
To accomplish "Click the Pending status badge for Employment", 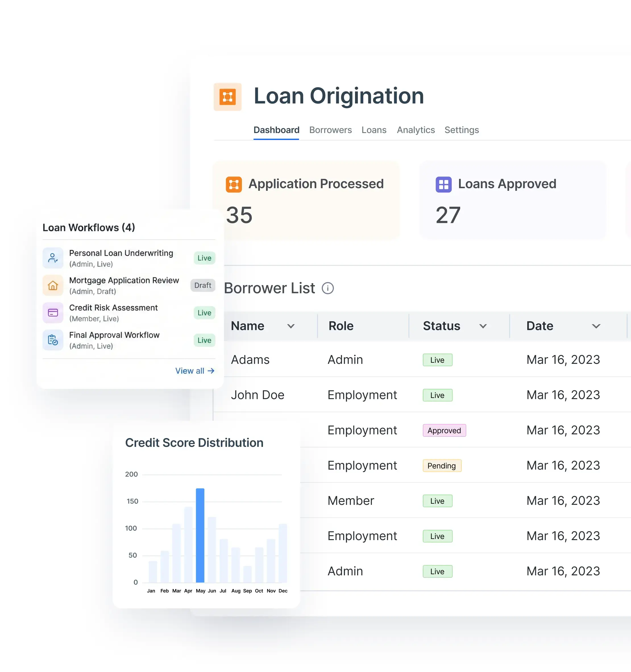I will (x=442, y=465).
